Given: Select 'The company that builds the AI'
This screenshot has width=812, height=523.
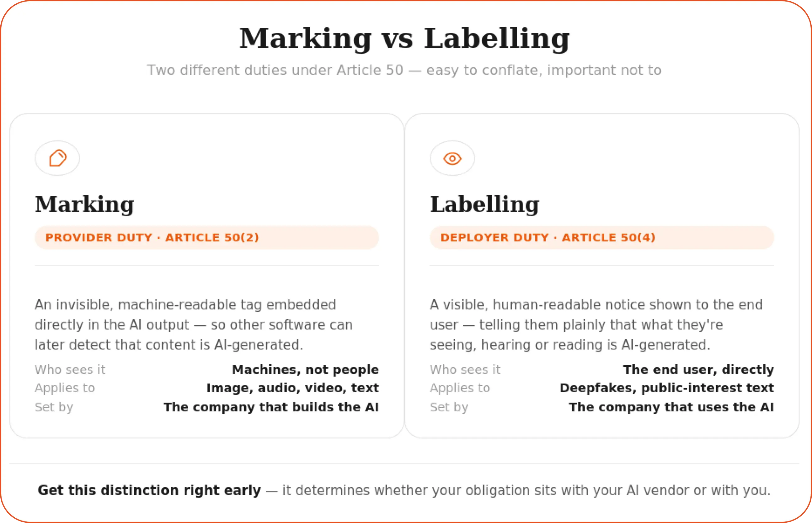Looking at the screenshot, I should [x=271, y=407].
